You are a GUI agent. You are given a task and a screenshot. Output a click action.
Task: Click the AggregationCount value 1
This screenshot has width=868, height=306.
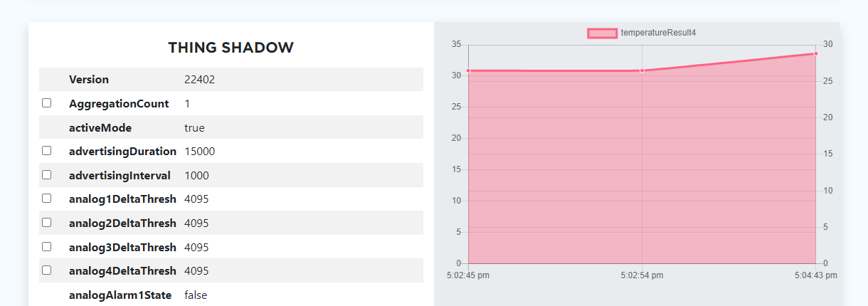(187, 104)
